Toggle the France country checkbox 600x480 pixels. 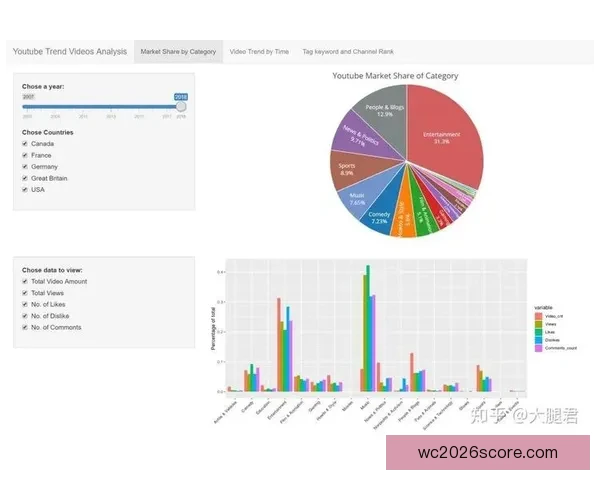(x=25, y=155)
